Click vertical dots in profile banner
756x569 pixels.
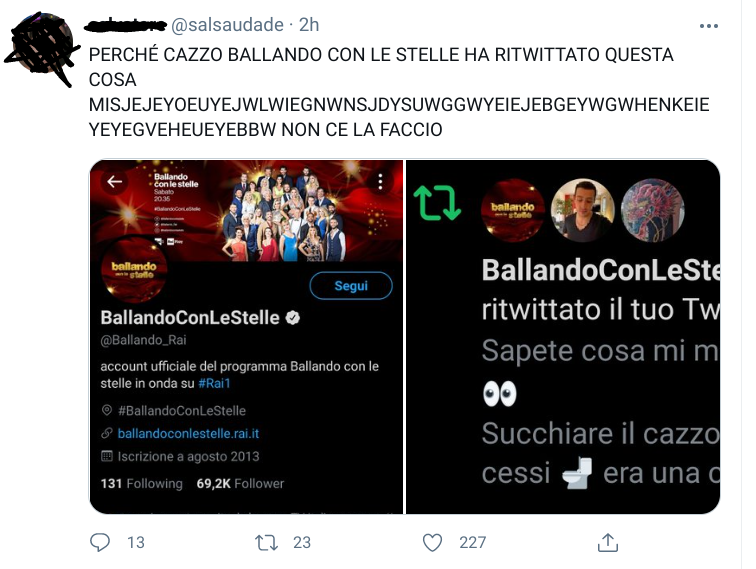[x=380, y=181]
